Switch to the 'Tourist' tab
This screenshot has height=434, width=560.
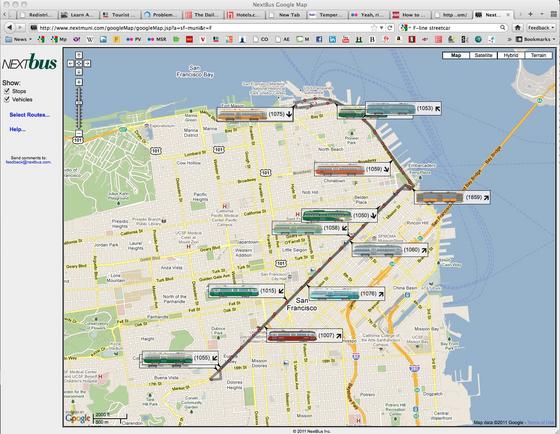tap(119, 15)
